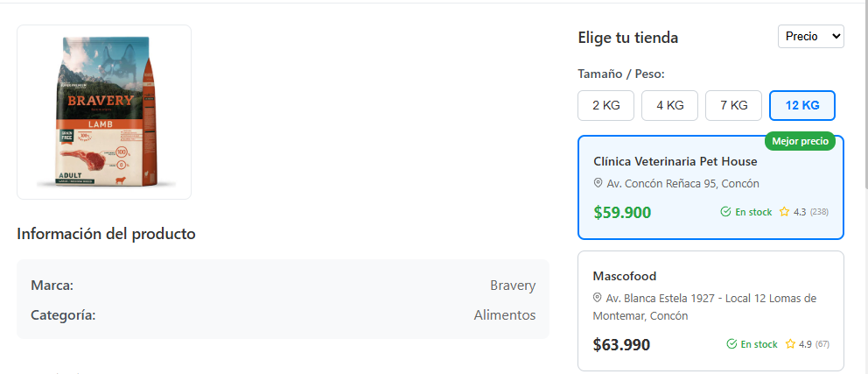Viewport: 868px width, 374px height.
Task: Click the Mejor precio badge
Action: pyautogui.click(x=800, y=141)
